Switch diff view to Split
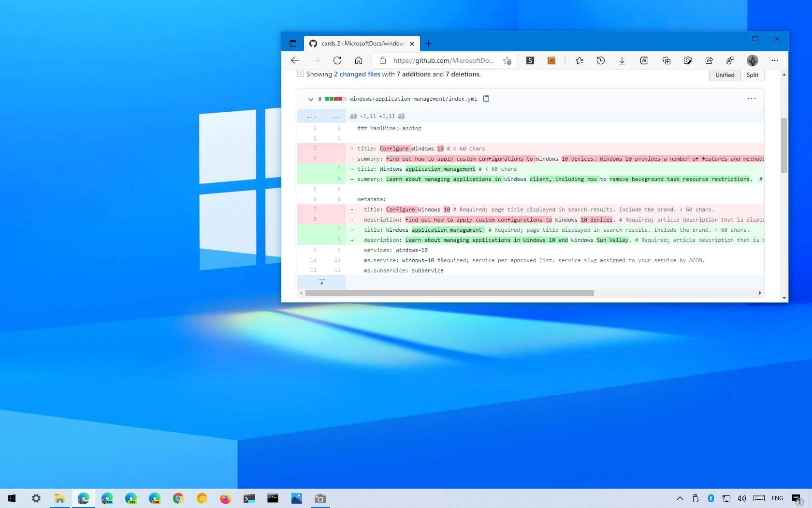The image size is (812, 508). (x=752, y=75)
